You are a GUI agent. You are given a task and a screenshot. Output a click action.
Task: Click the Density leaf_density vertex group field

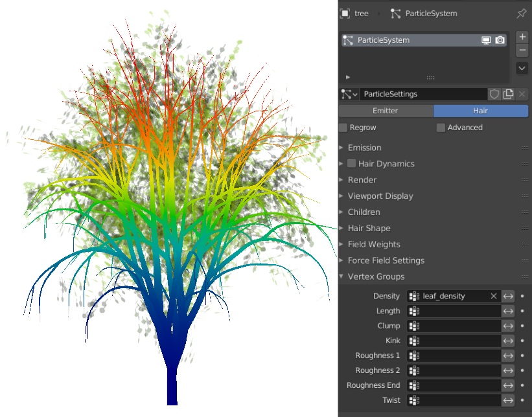tap(454, 297)
